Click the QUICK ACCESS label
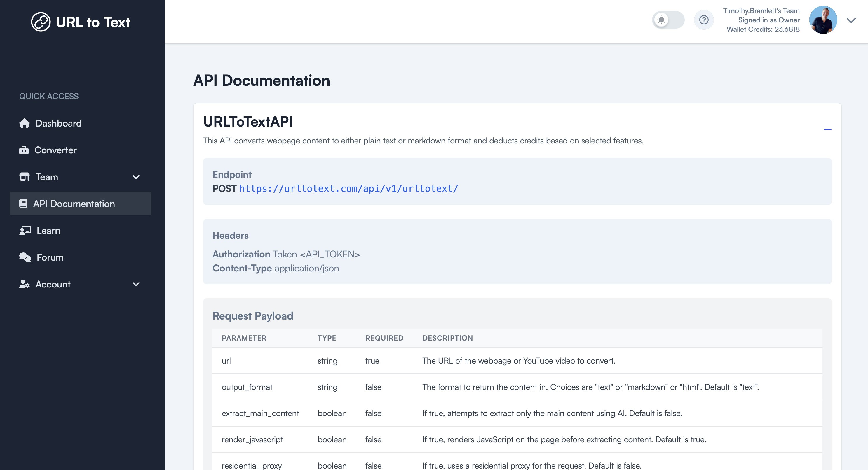This screenshot has width=868, height=470. (49, 96)
